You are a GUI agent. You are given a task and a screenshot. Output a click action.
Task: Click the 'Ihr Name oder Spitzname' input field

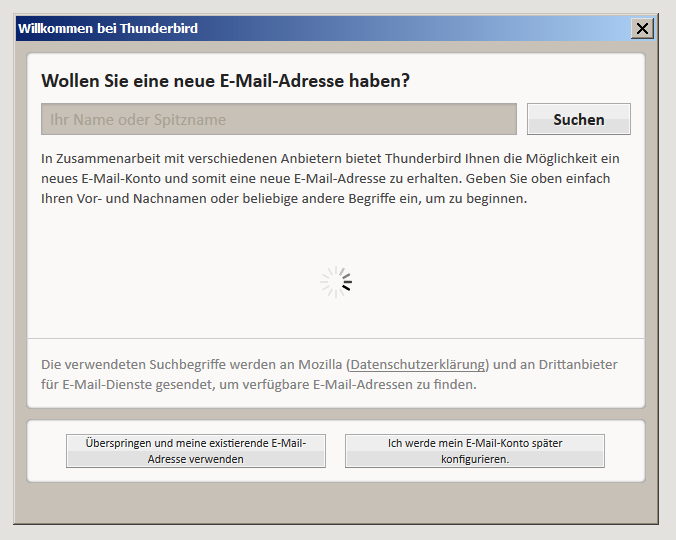click(279, 119)
